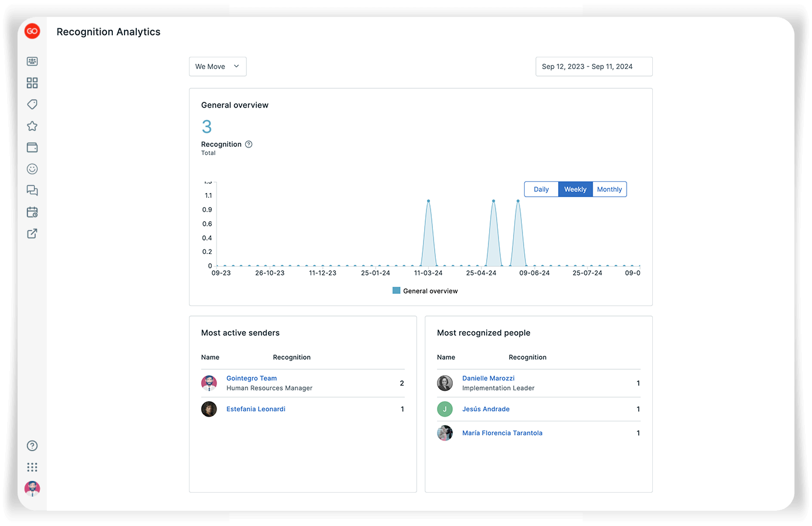Open Danielle Marozzi profile link
This screenshot has width=812, height=526.
[488, 379]
